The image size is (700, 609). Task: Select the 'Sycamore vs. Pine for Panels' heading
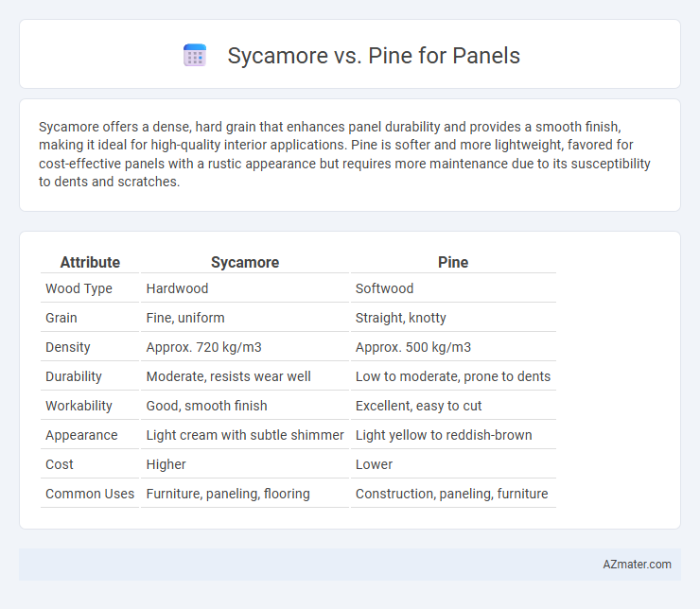tap(374, 56)
